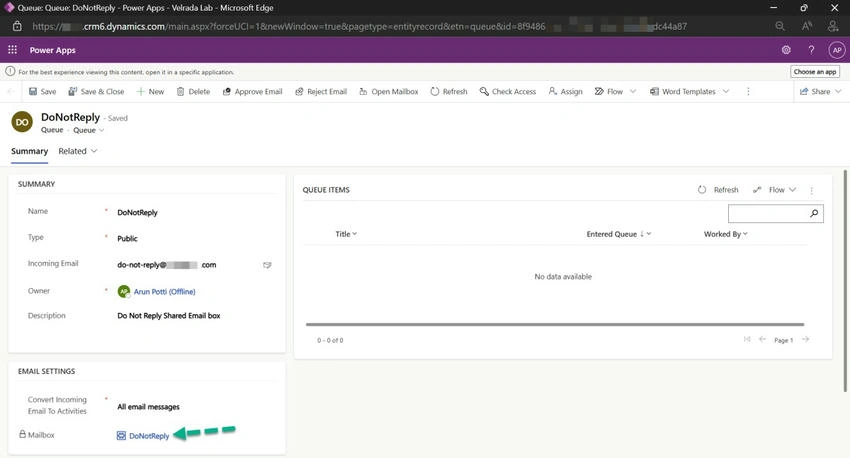Click Save & Close command
The height and width of the screenshot is (458, 850).
click(x=96, y=92)
